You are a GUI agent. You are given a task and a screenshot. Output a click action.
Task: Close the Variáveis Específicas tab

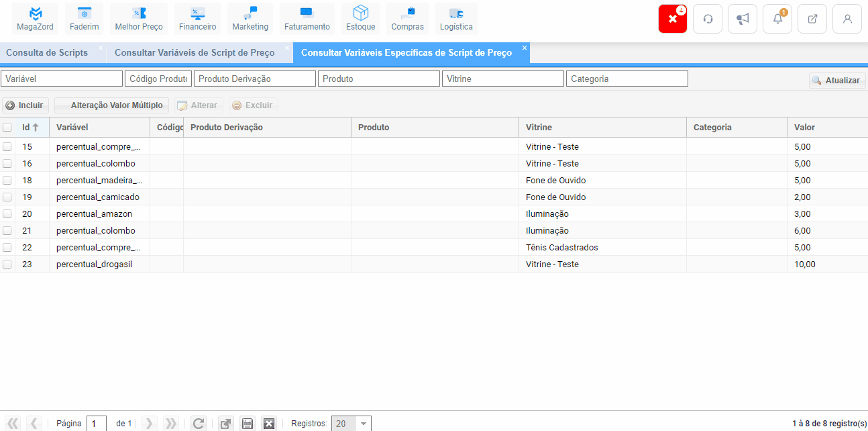[x=525, y=48]
